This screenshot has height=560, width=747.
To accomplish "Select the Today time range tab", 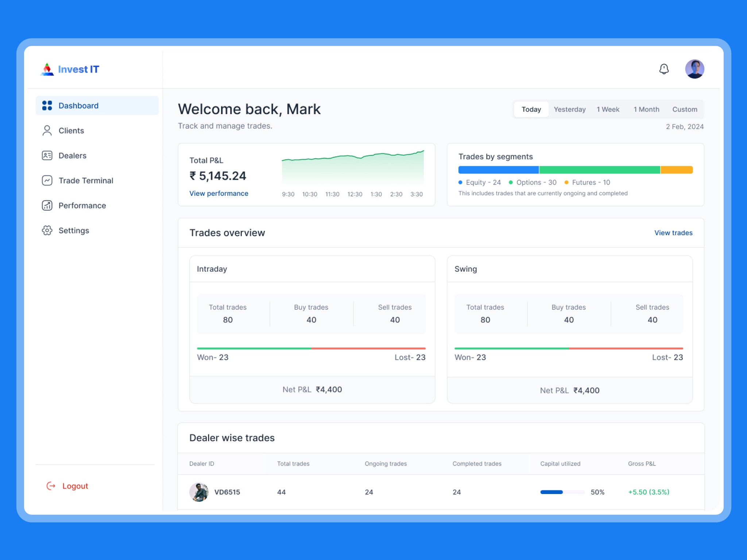I will [531, 109].
